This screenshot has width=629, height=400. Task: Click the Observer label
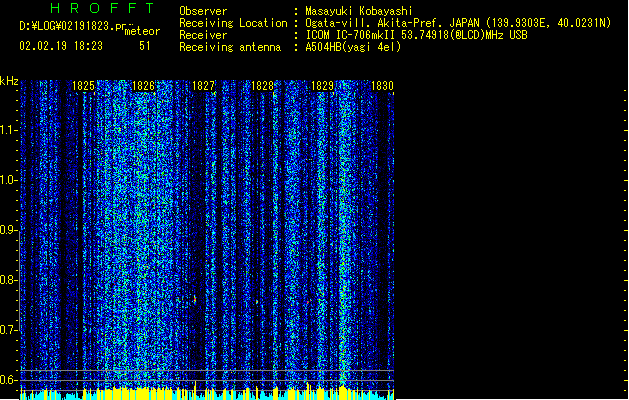tap(203, 11)
